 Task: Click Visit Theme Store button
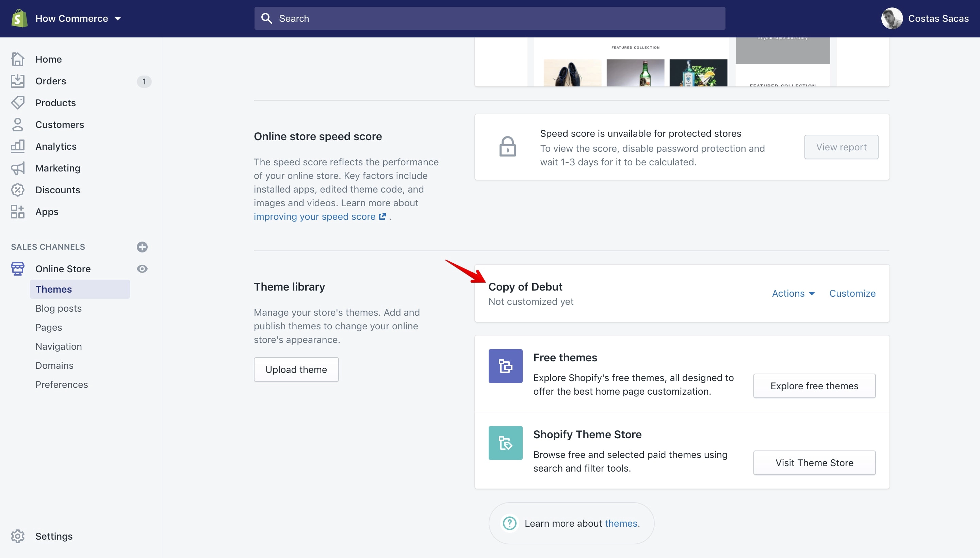coord(814,463)
